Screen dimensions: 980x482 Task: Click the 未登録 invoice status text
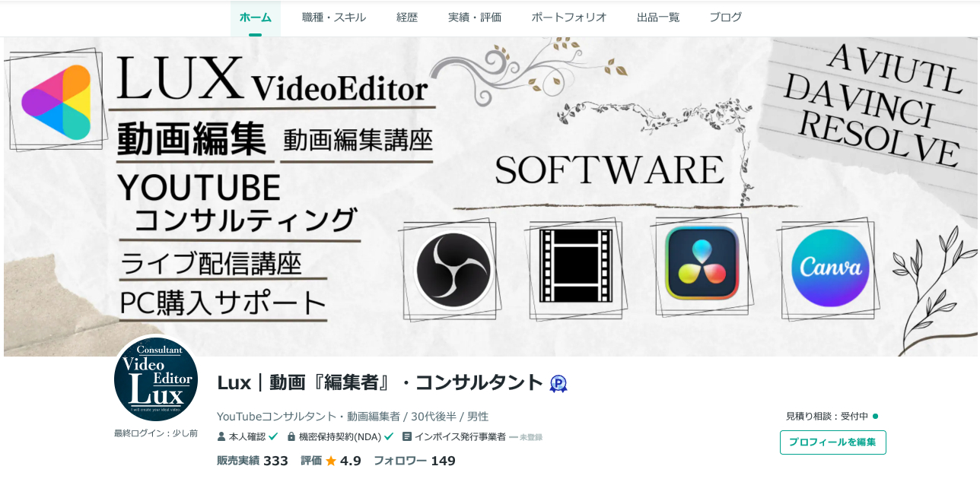[531, 437]
